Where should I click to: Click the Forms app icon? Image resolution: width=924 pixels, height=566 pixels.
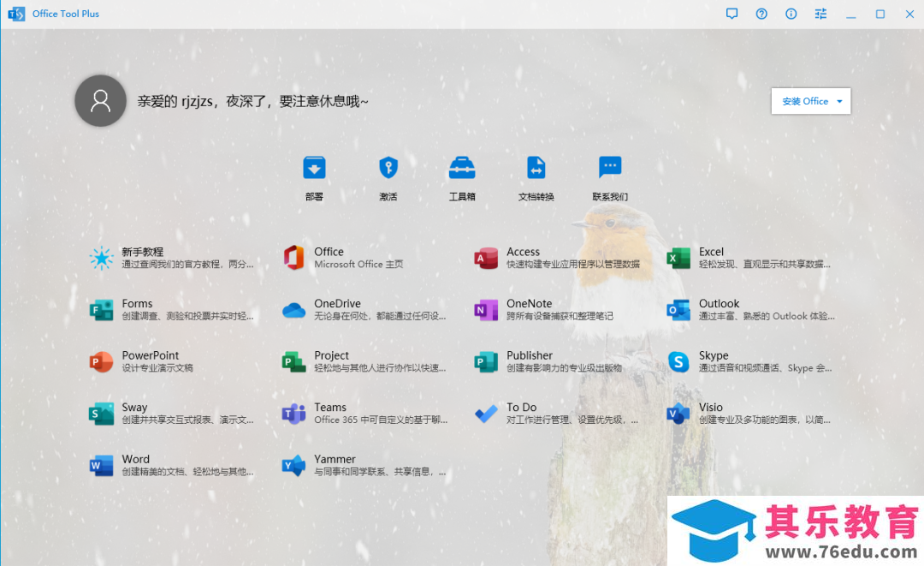(x=101, y=309)
